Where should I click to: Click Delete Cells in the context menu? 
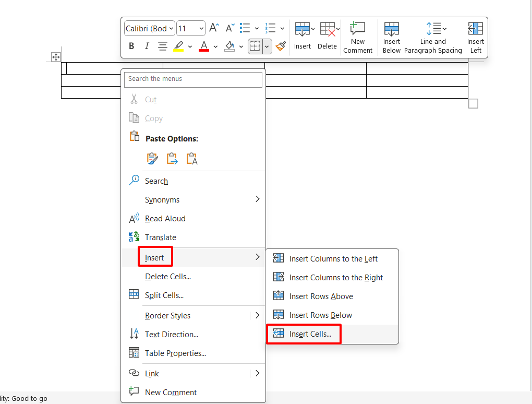167,277
